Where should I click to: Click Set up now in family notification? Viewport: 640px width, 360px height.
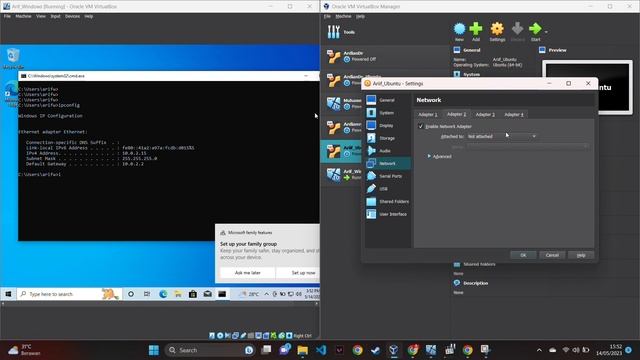coord(303,273)
